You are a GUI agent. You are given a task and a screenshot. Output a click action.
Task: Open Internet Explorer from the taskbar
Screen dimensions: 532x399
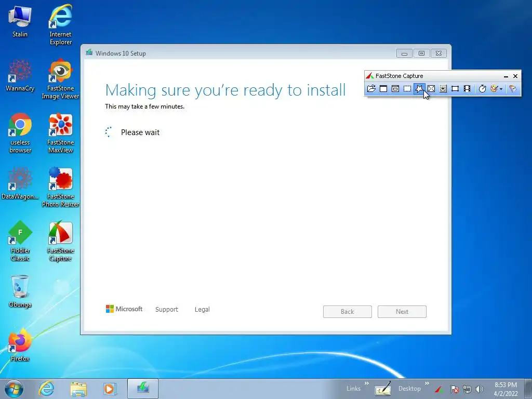pos(46,389)
